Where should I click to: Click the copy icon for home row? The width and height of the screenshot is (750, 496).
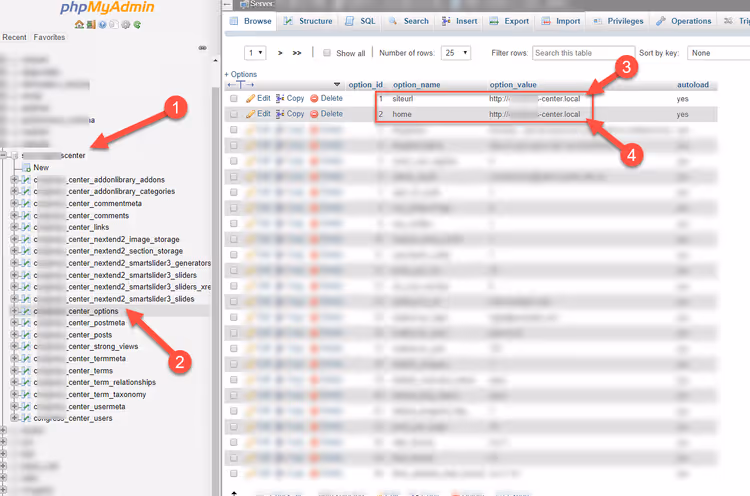280,114
